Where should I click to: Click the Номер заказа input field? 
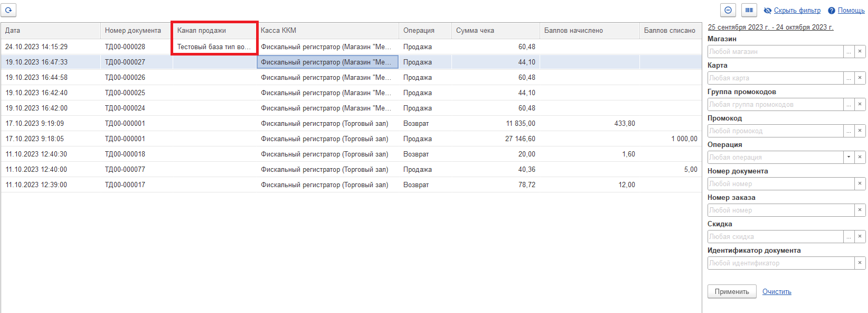coord(780,210)
